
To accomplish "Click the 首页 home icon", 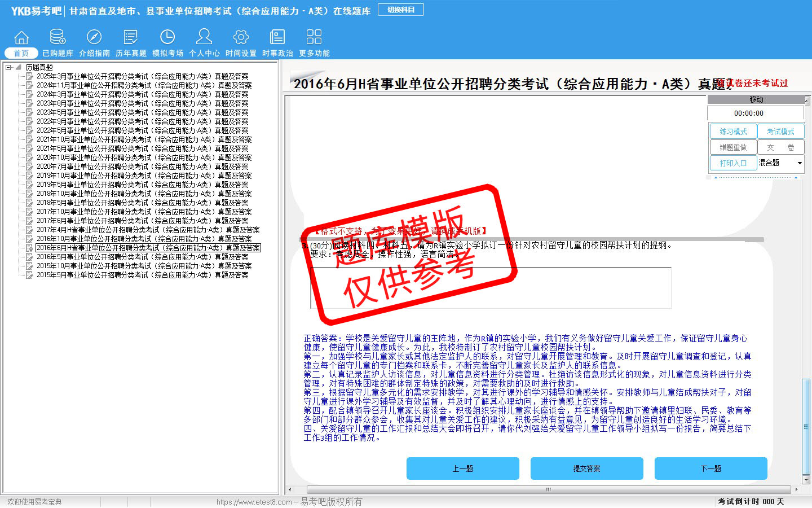I will pyautogui.click(x=21, y=38).
